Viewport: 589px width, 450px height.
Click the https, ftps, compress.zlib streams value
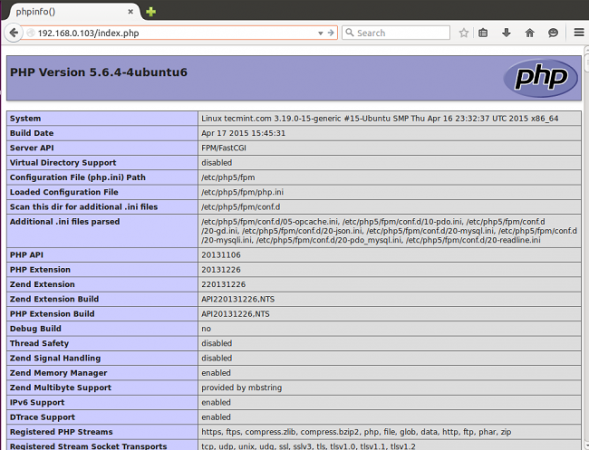click(x=356, y=432)
